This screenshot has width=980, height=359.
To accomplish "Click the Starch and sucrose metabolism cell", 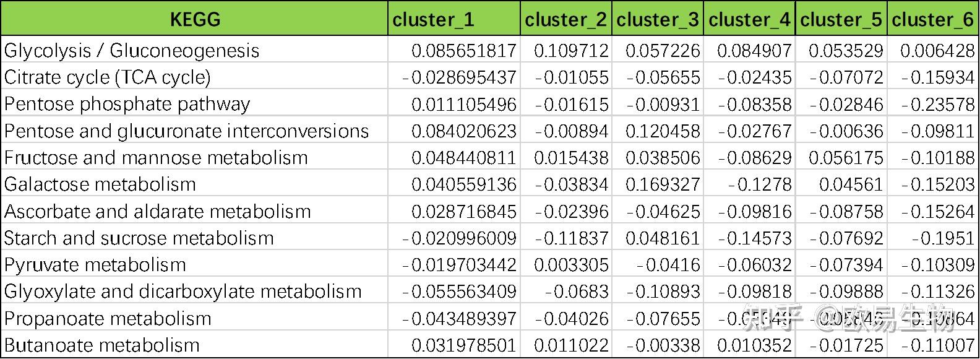I will (139, 238).
